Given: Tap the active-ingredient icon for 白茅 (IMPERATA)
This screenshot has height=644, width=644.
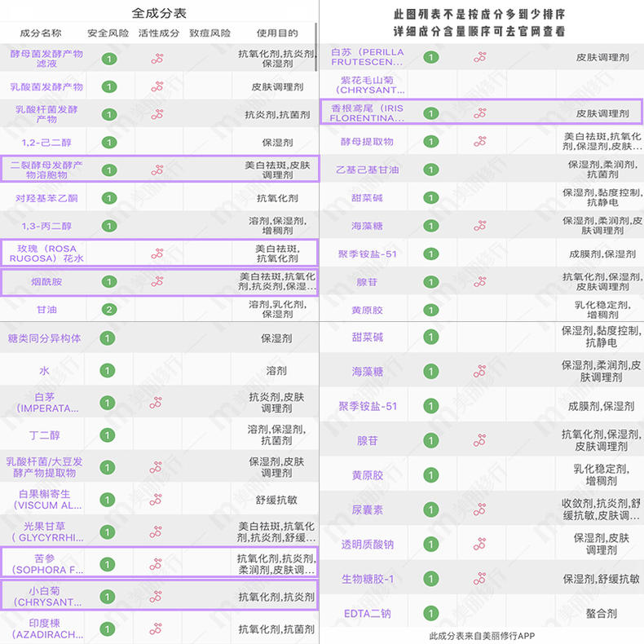Looking at the screenshot, I should 156,403.
